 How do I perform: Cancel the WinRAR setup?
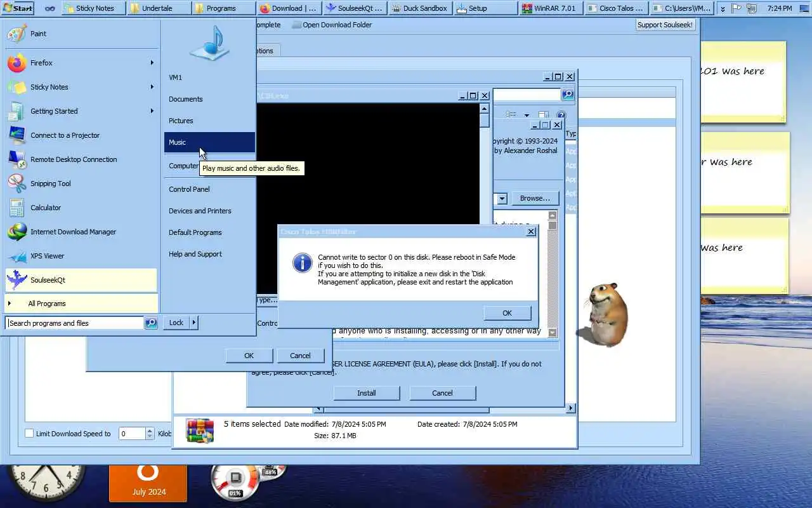(x=442, y=393)
